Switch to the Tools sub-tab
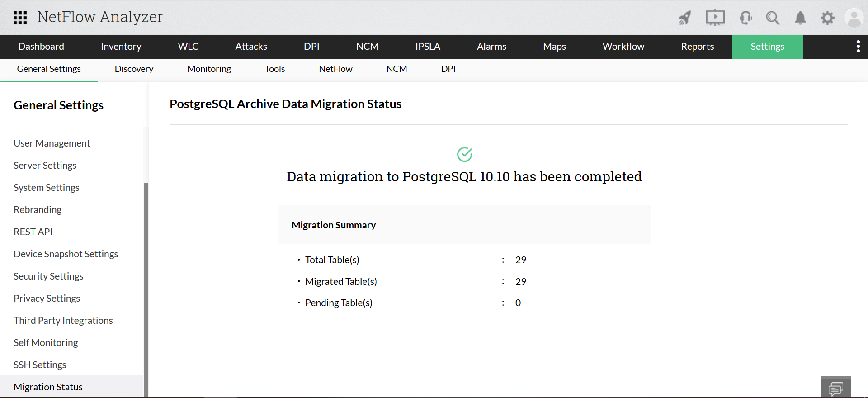Image resolution: width=868 pixels, height=398 pixels. tap(275, 69)
